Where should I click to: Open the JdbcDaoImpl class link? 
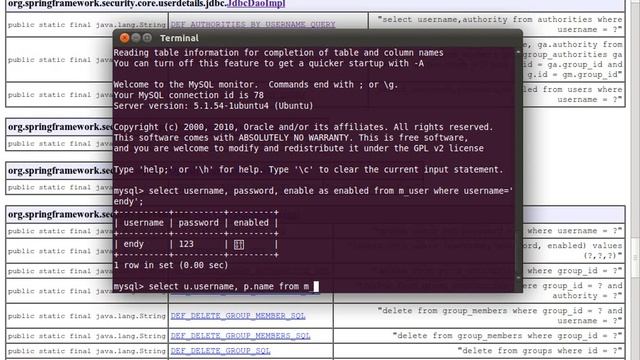[256, 4]
